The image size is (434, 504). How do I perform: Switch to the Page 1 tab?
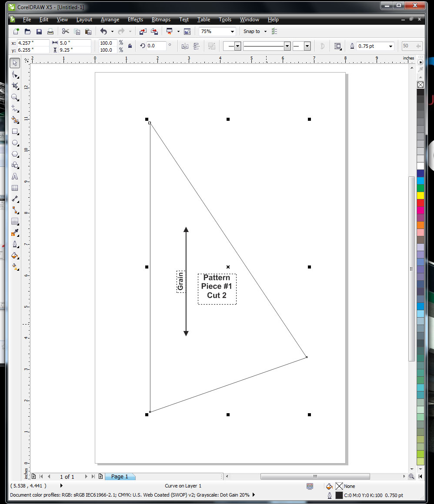click(120, 476)
